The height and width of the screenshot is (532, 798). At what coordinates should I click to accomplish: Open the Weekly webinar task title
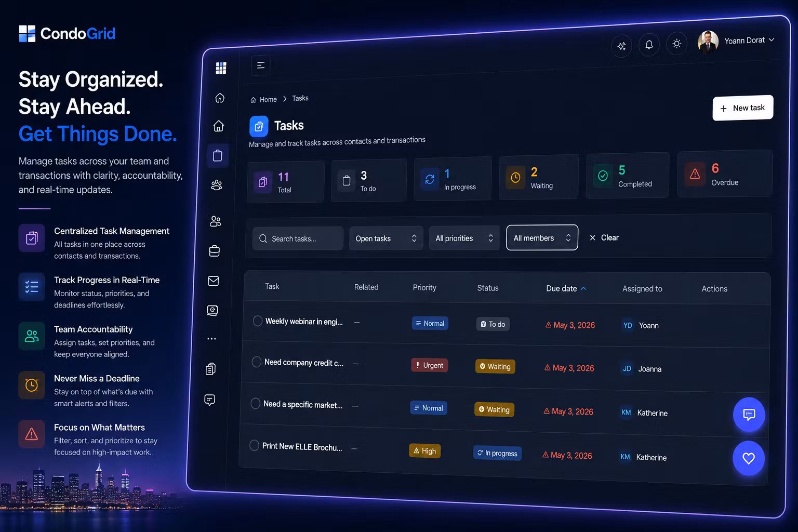[x=304, y=322]
